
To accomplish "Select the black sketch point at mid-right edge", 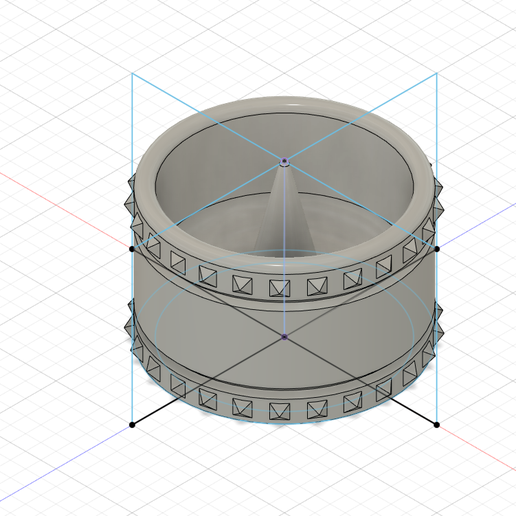I will pyautogui.click(x=437, y=248).
